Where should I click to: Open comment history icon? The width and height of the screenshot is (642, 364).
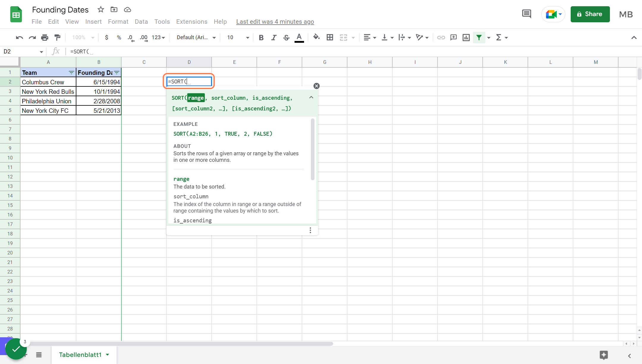tap(527, 14)
